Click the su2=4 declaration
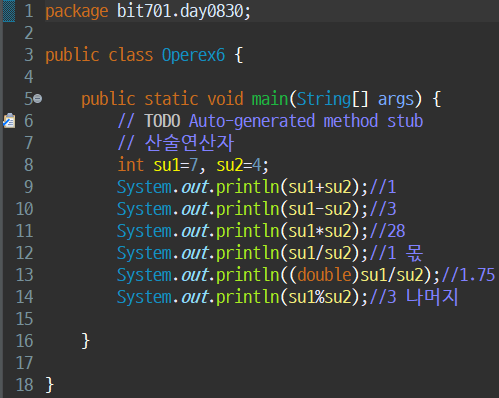Image resolution: width=499 pixels, height=398 pixels. 239,165
